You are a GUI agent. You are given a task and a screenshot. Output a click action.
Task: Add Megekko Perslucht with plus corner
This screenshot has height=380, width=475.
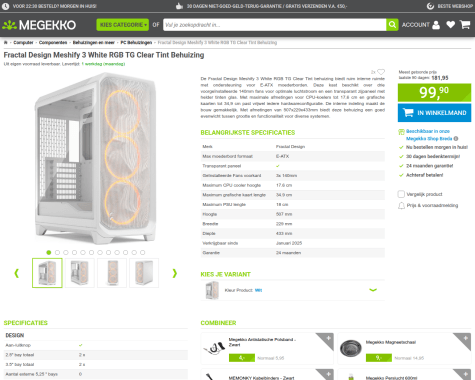465,374
